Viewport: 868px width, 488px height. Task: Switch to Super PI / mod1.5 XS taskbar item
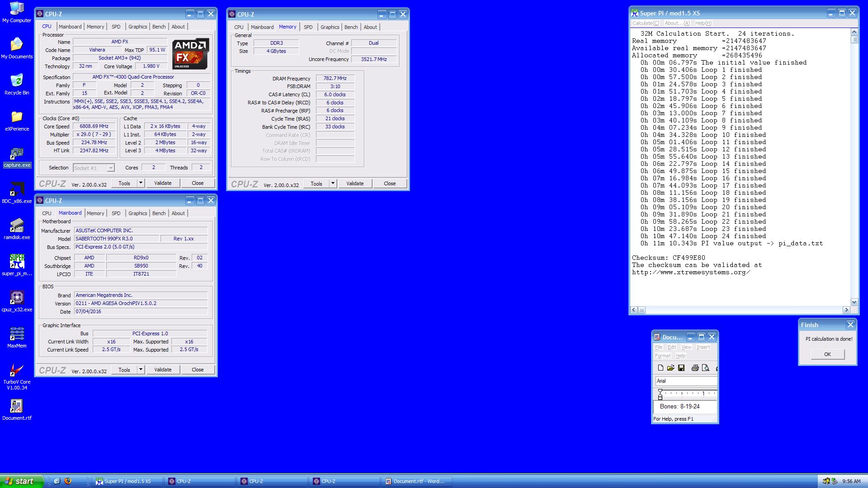coord(127,481)
